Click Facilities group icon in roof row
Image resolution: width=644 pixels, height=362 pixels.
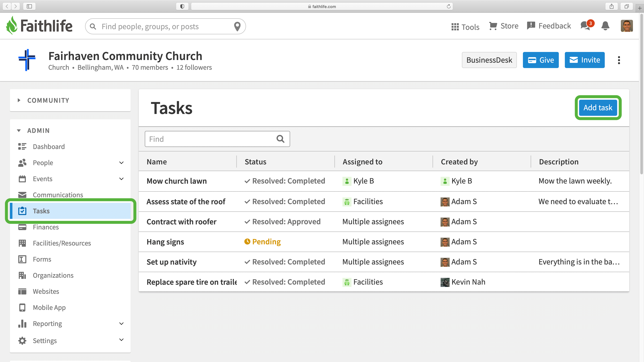tap(347, 202)
